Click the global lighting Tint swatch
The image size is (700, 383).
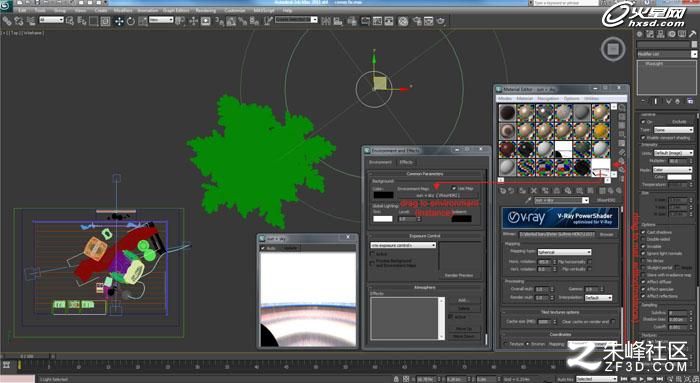(383, 219)
